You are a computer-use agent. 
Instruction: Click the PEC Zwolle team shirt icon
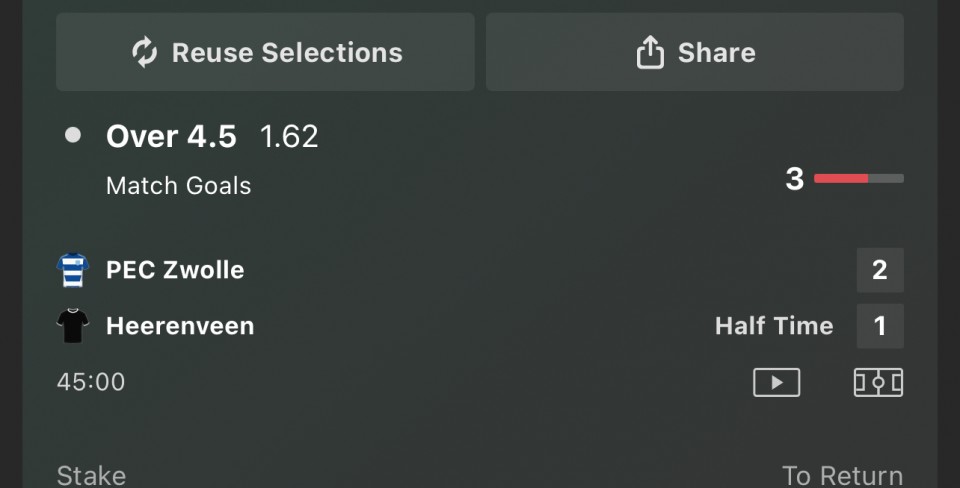[73, 270]
